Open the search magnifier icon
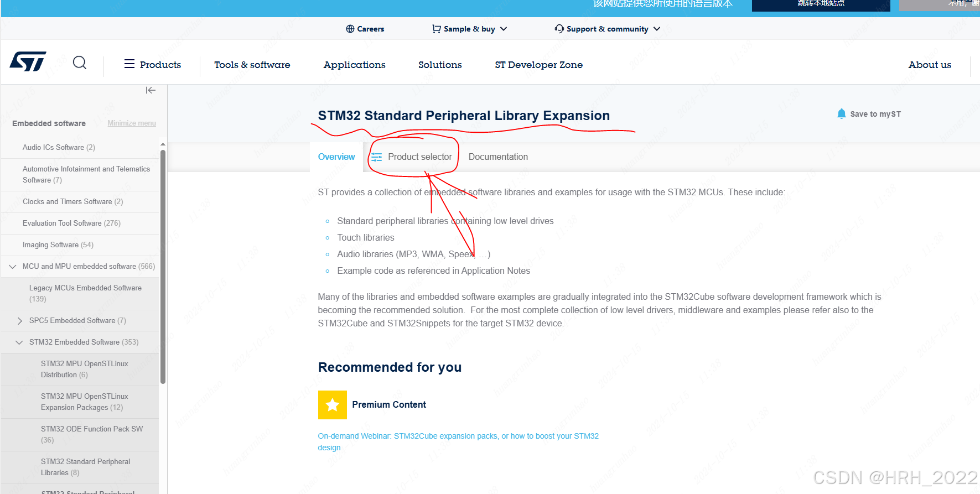 pyautogui.click(x=80, y=63)
